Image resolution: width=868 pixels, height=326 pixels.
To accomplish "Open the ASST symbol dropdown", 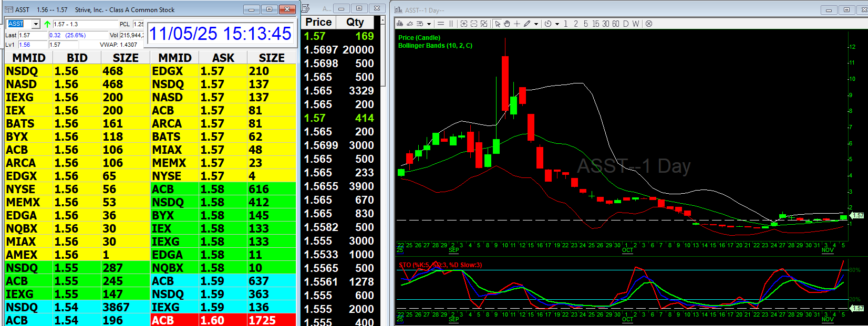I will point(36,24).
